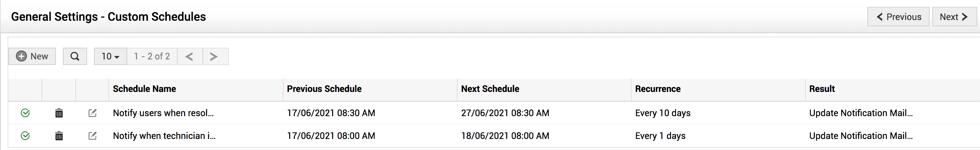Screen dimensions: 980x150
Task: Open the 'Notify users when resol...' schedule name
Action: coord(163,113)
